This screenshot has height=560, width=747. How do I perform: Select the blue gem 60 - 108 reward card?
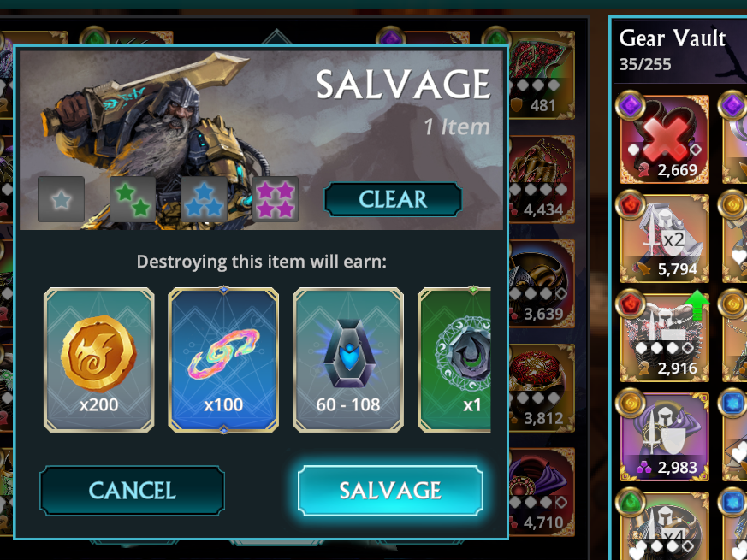pos(348,360)
